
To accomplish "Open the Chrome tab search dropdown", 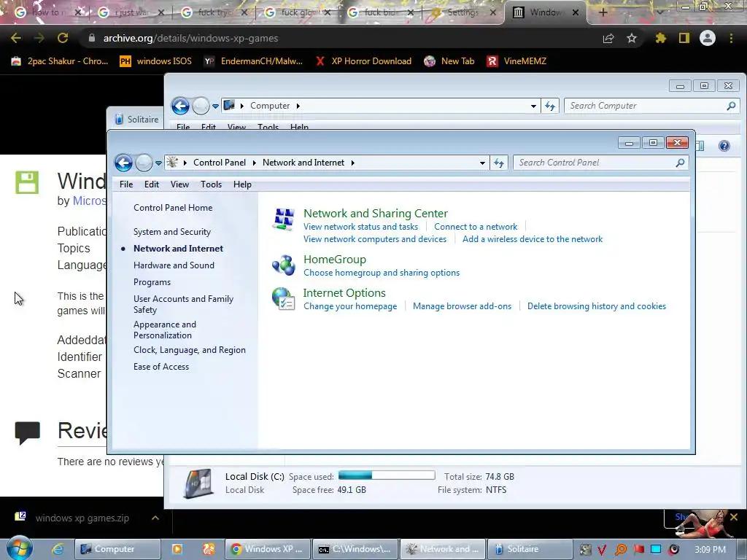I will [x=660, y=12].
